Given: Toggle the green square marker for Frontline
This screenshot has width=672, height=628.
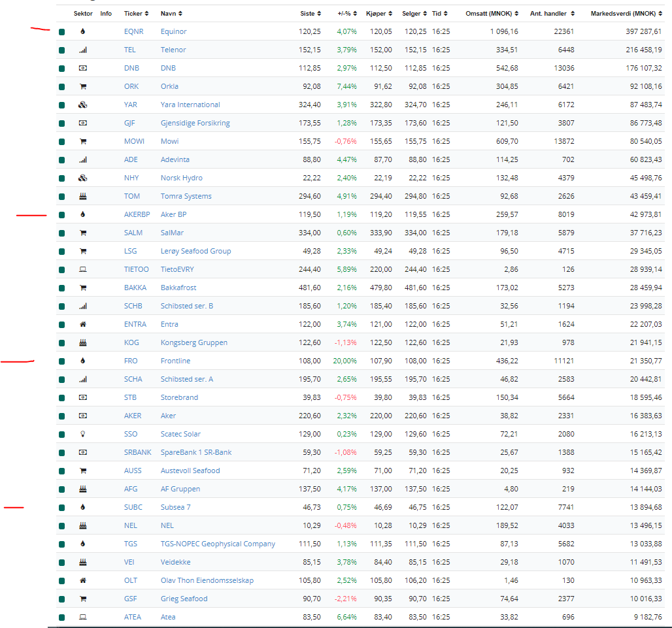Looking at the screenshot, I should pyautogui.click(x=61, y=361).
